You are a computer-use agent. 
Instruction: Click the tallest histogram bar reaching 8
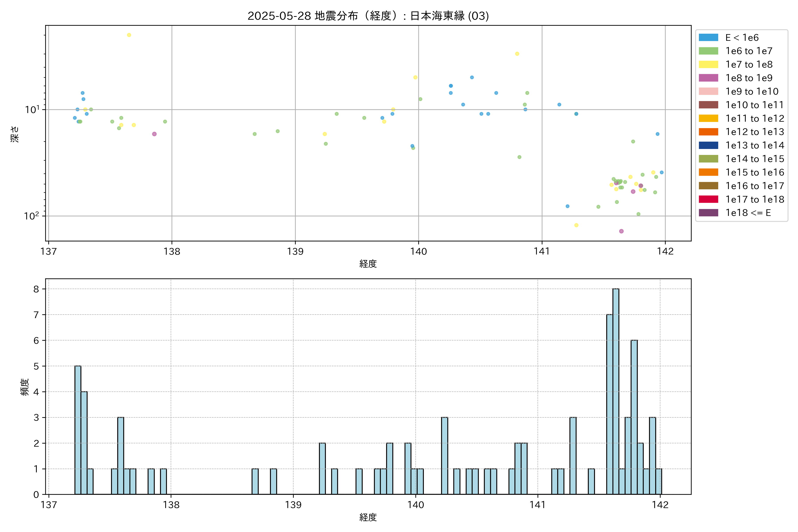pyautogui.click(x=616, y=391)
